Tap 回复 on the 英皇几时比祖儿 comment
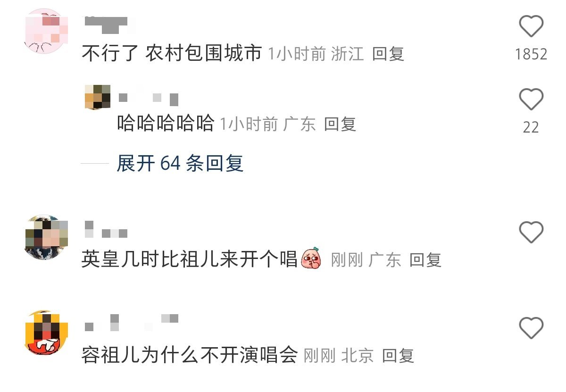The image size is (566, 392). pyautogui.click(x=425, y=260)
